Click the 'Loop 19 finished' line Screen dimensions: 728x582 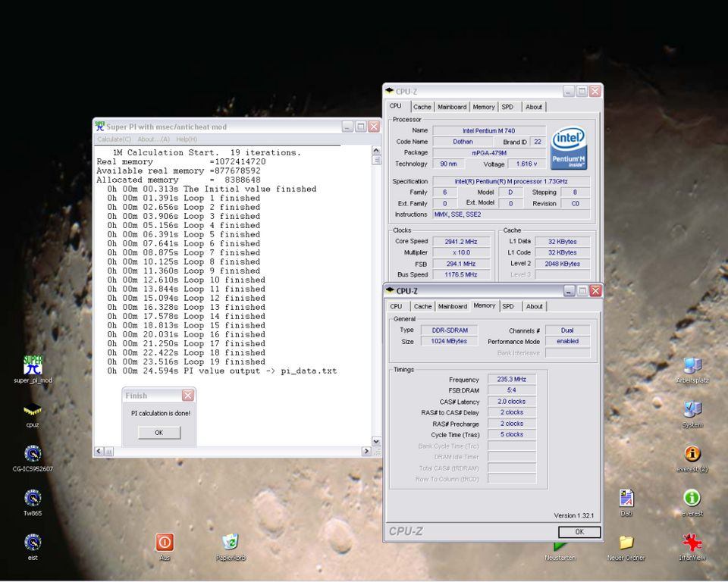tap(187, 362)
